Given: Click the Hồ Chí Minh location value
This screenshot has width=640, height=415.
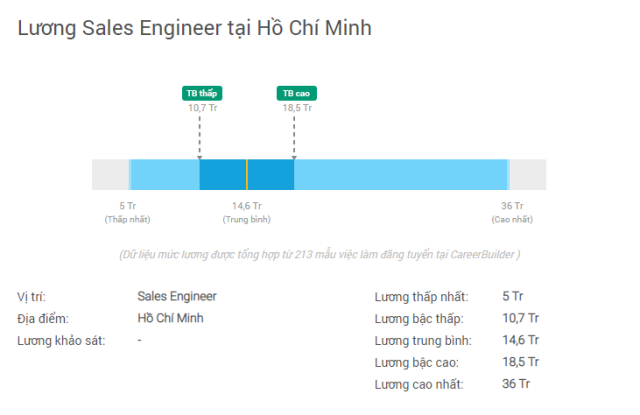Looking at the screenshot, I should (170, 318).
